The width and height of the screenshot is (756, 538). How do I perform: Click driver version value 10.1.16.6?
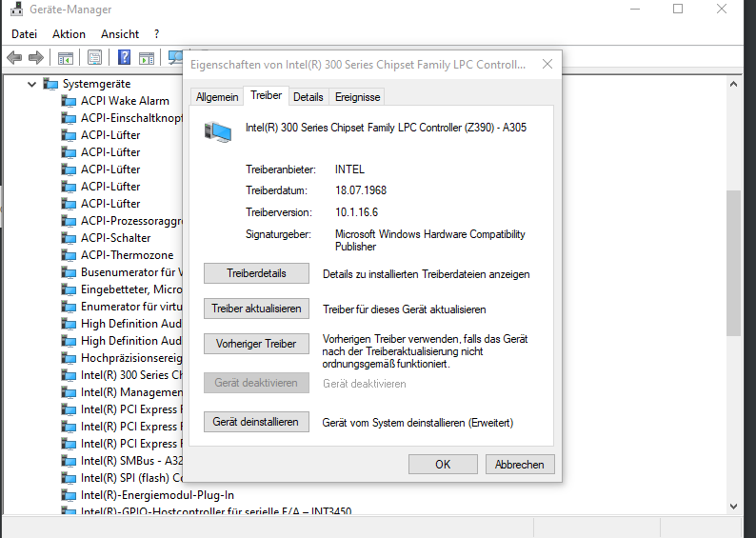click(x=356, y=212)
